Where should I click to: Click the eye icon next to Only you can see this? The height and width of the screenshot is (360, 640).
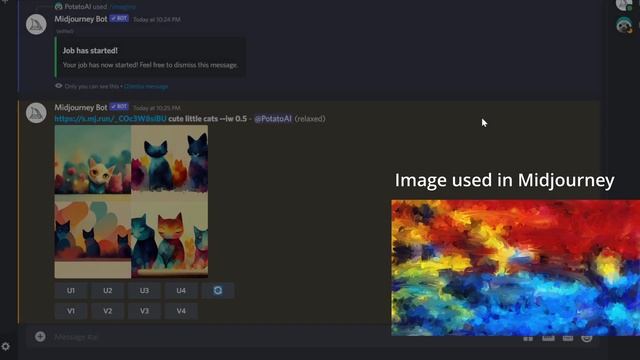[x=58, y=86]
